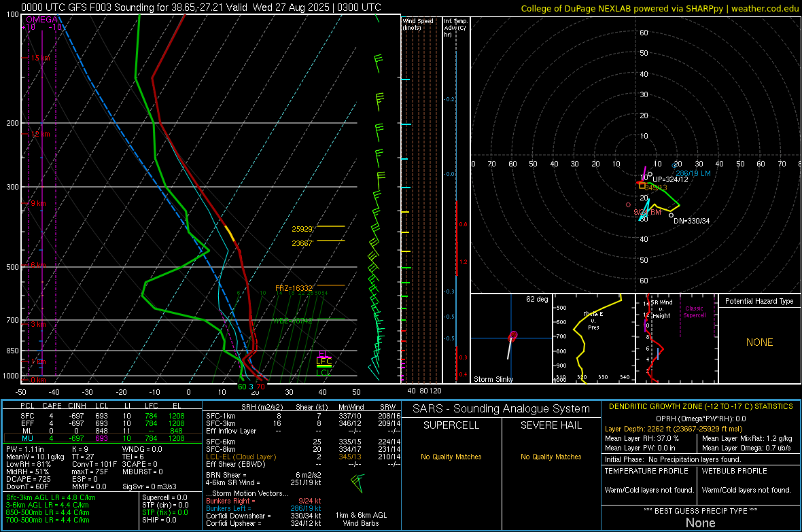Click the 12 km height marker

pyautogui.click(x=40, y=134)
